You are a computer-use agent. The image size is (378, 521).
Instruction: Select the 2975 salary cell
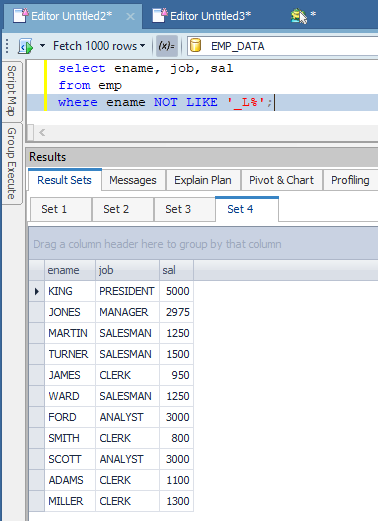(176, 312)
